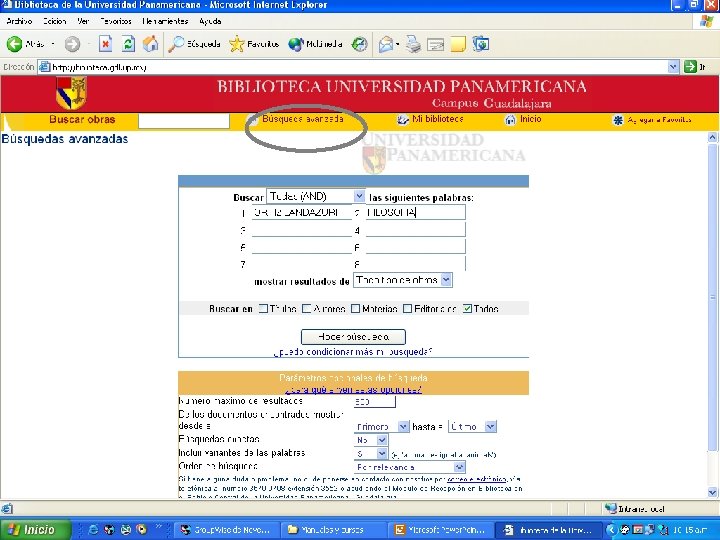Click the Forward navigation arrow
The image size is (720, 540).
[72, 44]
